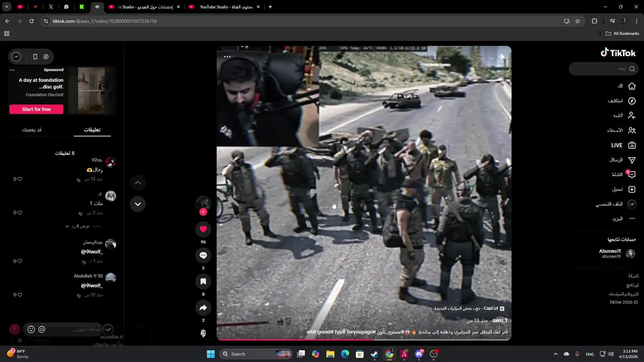Viewport: 644px width, 362px height.
Task: Open the video options three-dots menu
Action: tap(227, 56)
